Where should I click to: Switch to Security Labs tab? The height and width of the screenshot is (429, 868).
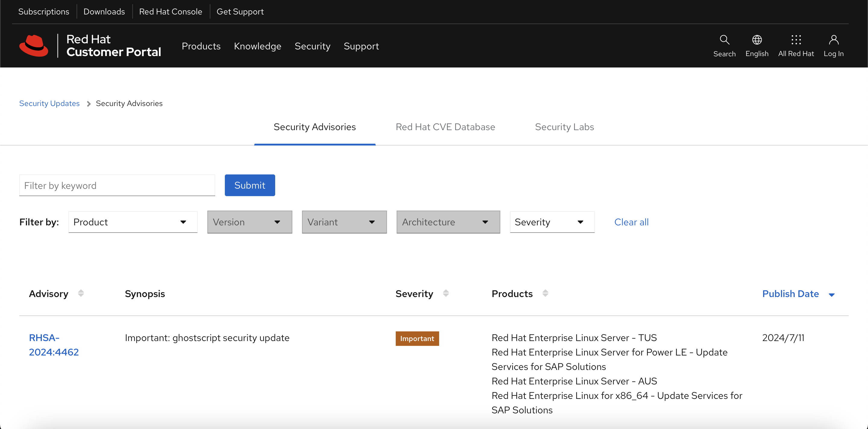click(x=565, y=127)
